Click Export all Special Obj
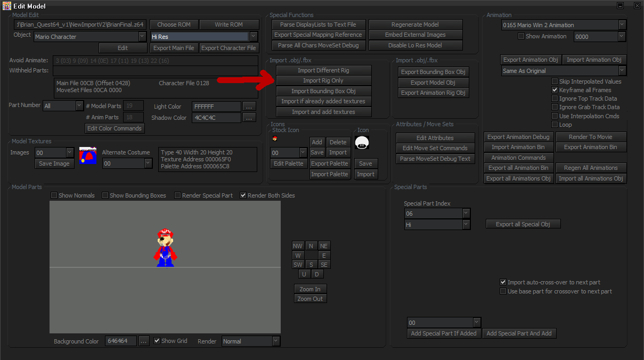The height and width of the screenshot is (360, 644). [523, 224]
